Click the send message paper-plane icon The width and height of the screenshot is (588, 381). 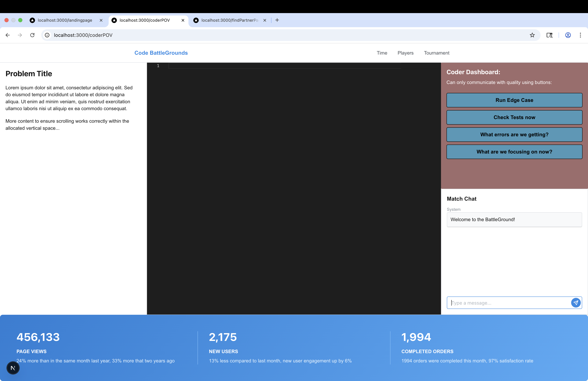(576, 303)
